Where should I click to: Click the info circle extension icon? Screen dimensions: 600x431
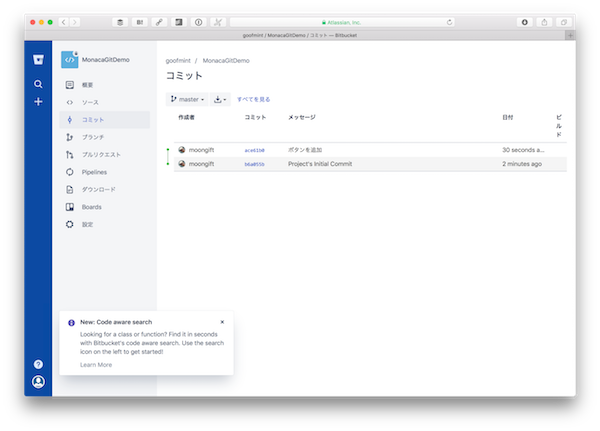[198, 22]
